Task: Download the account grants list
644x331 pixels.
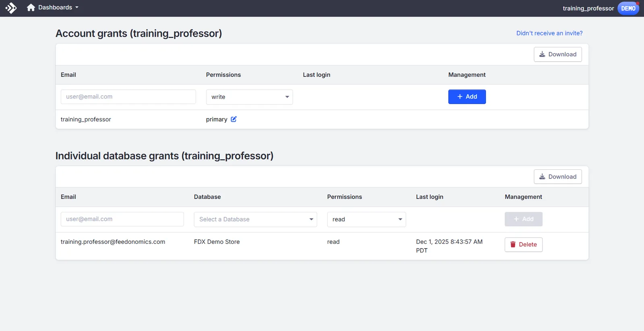Action: [558, 54]
